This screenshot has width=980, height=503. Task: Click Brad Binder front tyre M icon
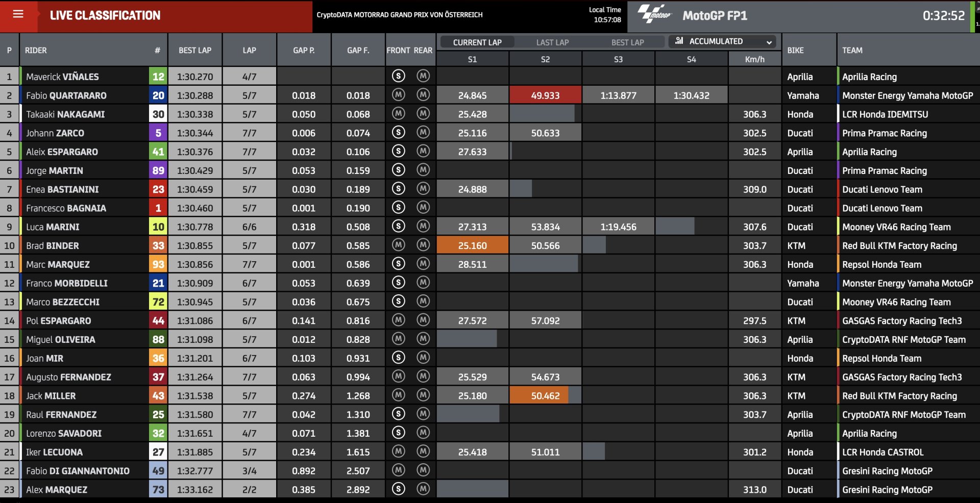click(399, 245)
